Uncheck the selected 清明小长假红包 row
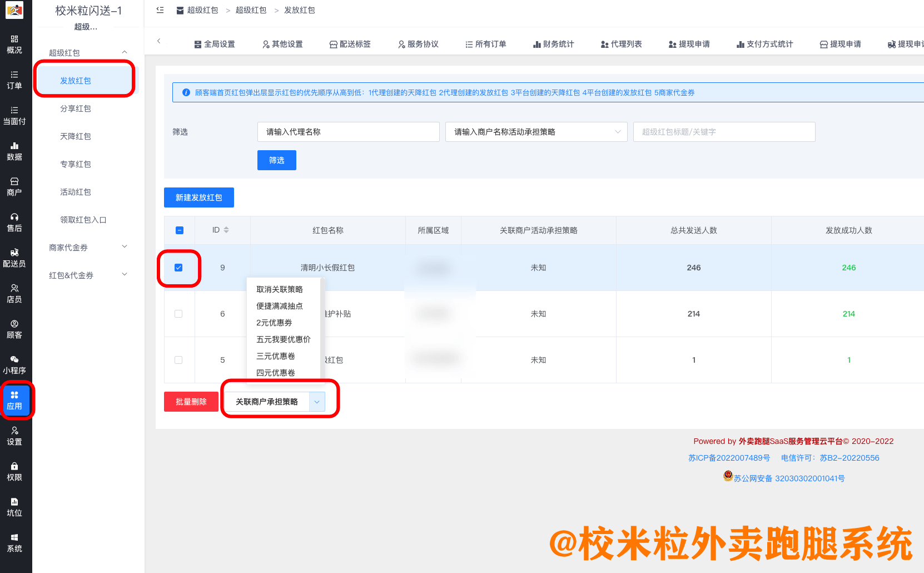Image resolution: width=924 pixels, height=573 pixels. [x=178, y=268]
